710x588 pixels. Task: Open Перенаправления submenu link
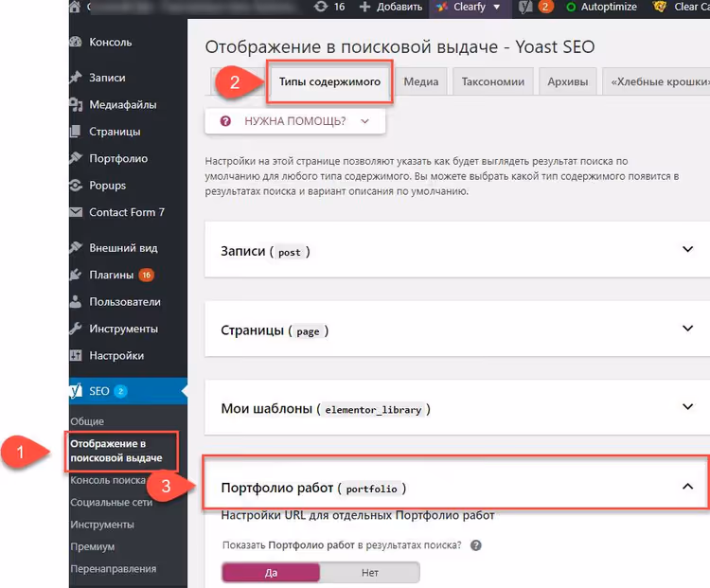[114, 569]
